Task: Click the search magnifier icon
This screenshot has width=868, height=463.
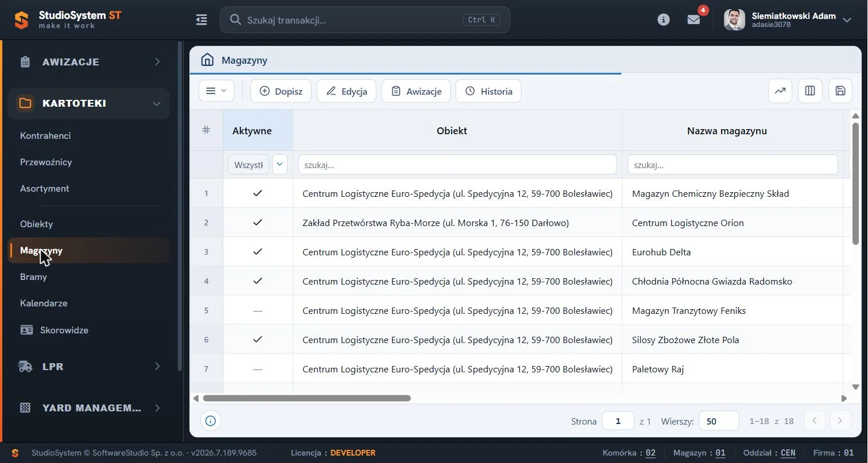Action: (x=235, y=20)
